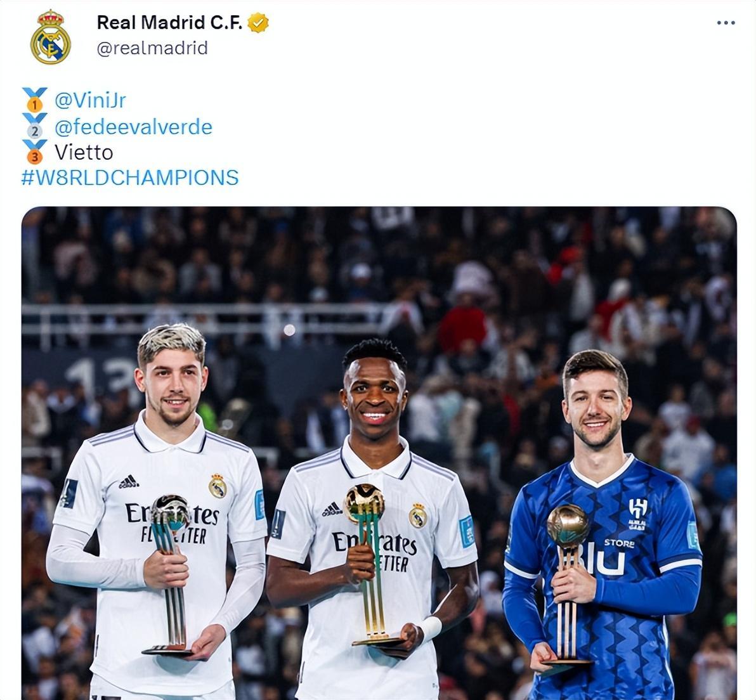
Task: Click the STORE text on the blue jersey
Action: [x=619, y=543]
